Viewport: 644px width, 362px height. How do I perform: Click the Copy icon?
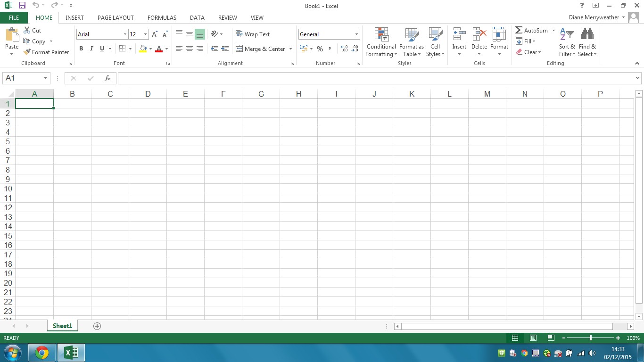tap(27, 41)
